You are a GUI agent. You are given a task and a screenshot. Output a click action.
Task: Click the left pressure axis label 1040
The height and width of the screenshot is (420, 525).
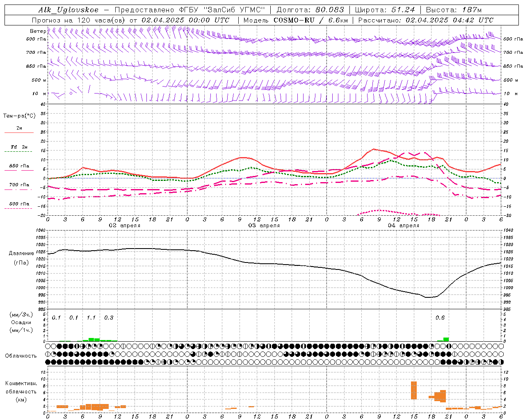pyautogui.click(x=40, y=231)
